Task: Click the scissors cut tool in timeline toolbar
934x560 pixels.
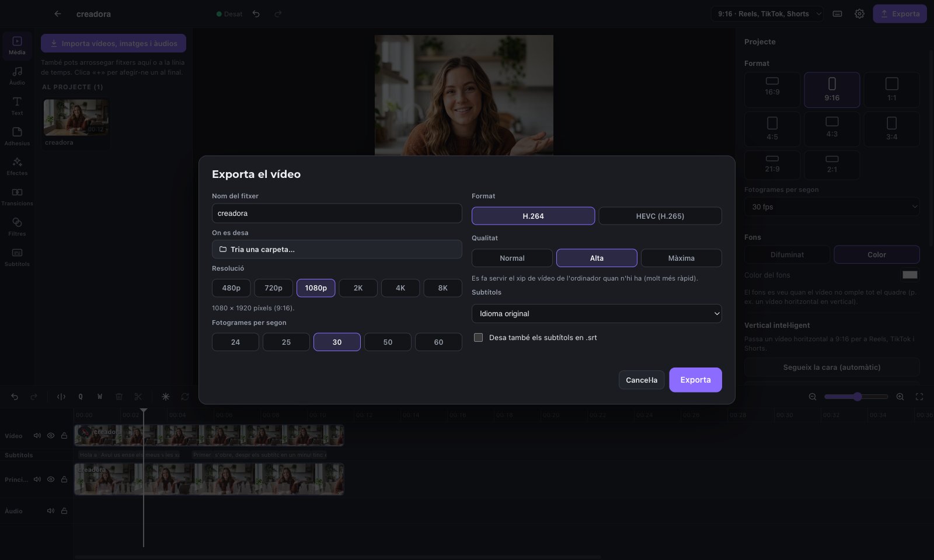Action: 138,397
